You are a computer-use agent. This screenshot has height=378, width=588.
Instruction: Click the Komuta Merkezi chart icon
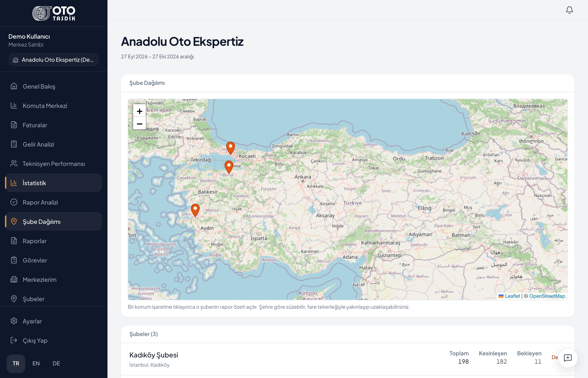click(x=14, y=106)
